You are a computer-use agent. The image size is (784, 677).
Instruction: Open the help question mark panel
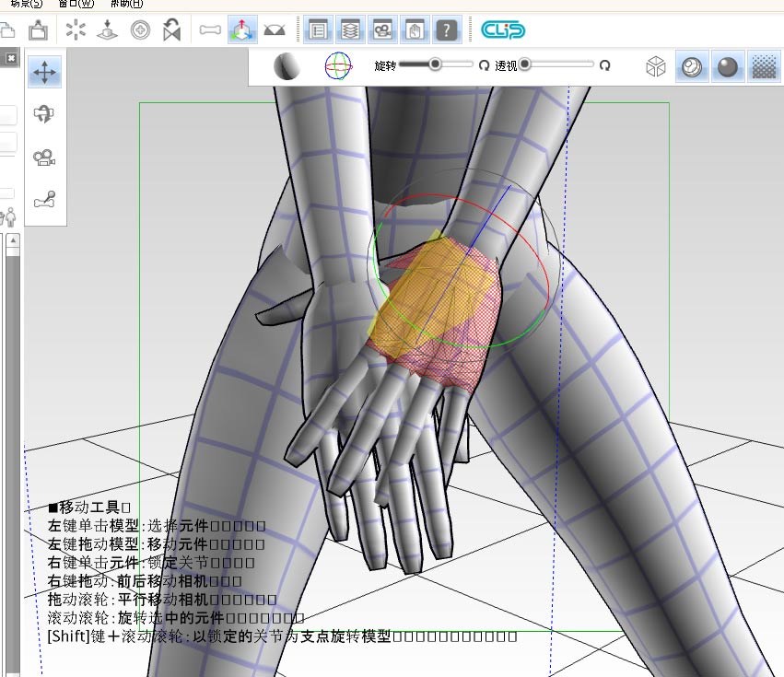coord(446,30)
